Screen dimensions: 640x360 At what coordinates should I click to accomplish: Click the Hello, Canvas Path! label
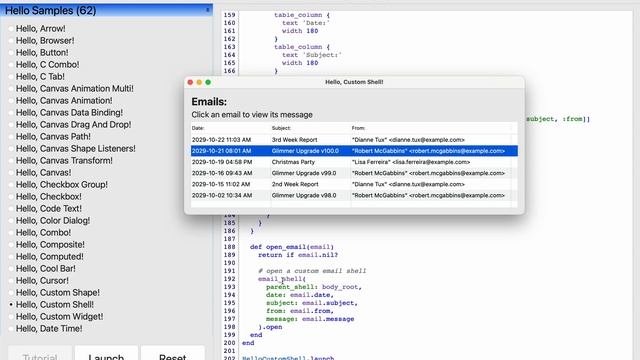coord(53,136)
